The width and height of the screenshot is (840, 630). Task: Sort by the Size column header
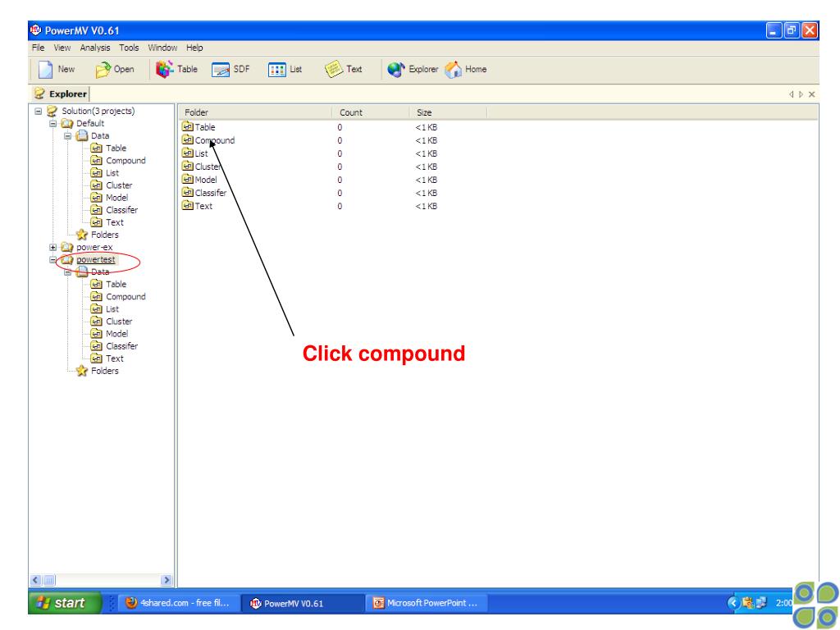(x=449, y=112)
